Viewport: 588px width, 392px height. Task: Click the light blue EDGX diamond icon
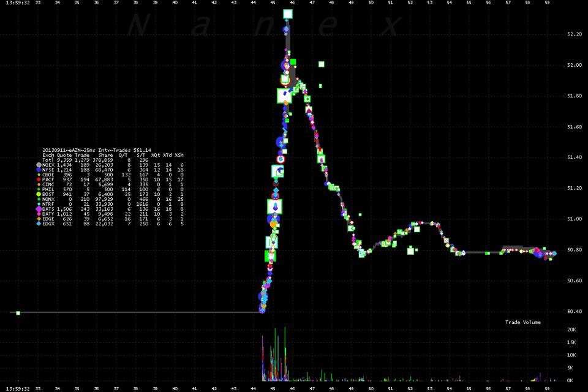tap(39, 224)
